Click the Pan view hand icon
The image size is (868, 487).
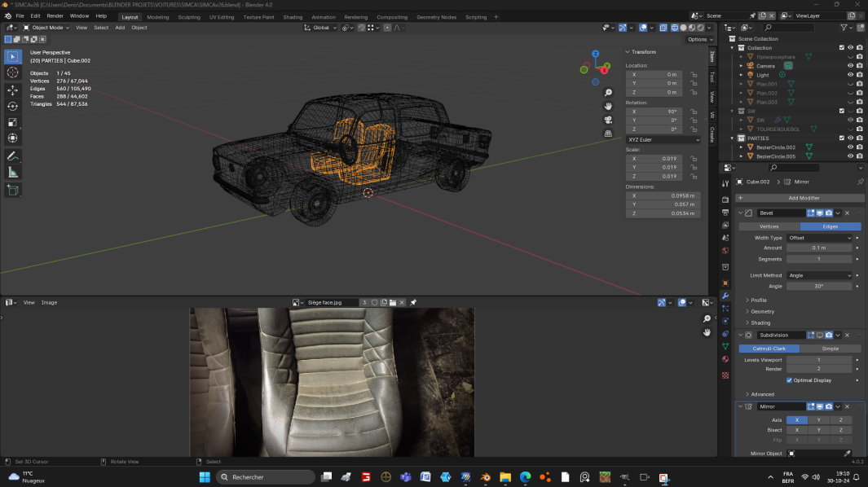pyautogui.click(x=608, y=106)
